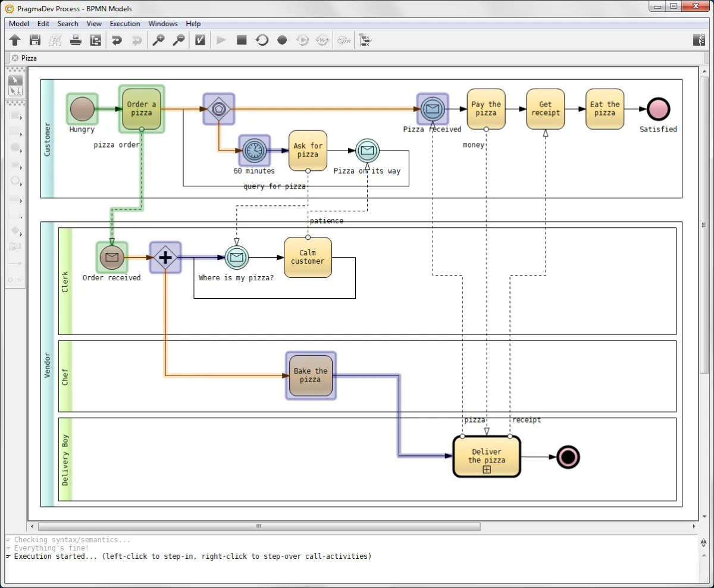Click the zoom out magnifier icon
The image size is (714, 588).
coord(178,40)
